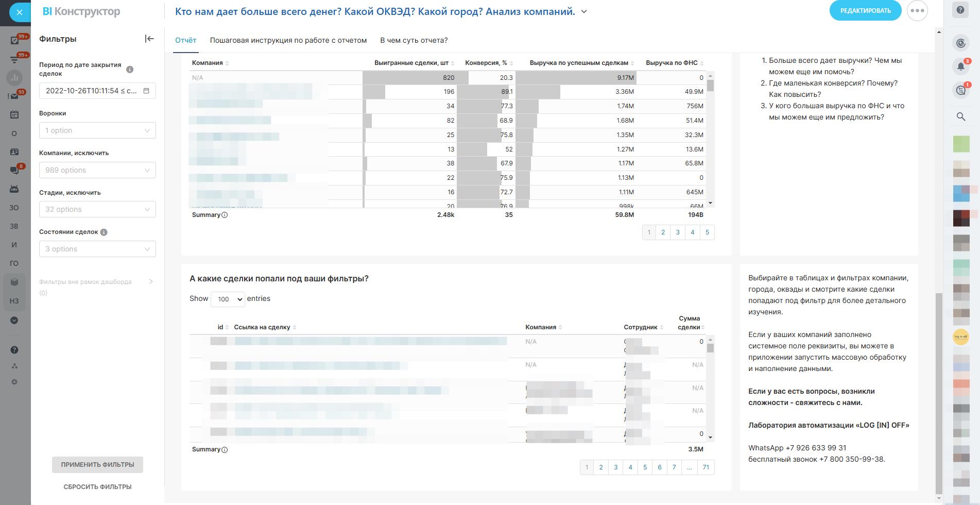Click the BI Конструктор title
Image resolution: width=980 pixels, height=505 pixels.
81,12
